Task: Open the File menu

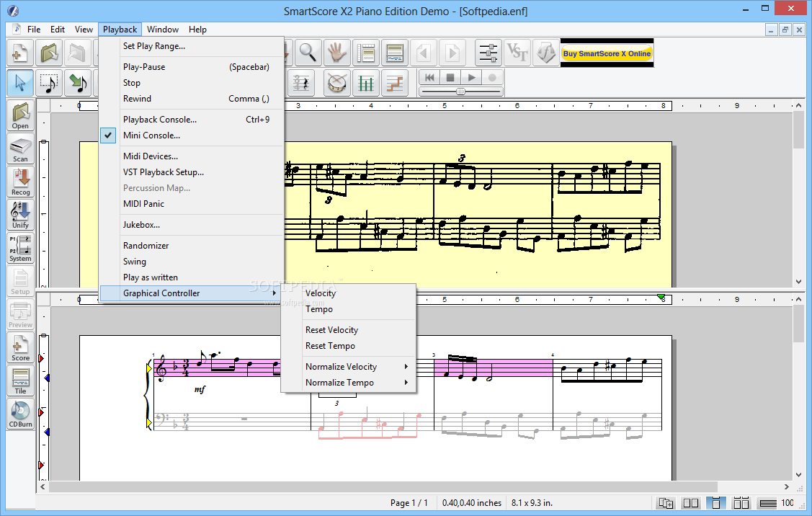Action: [x=34, y=30]
